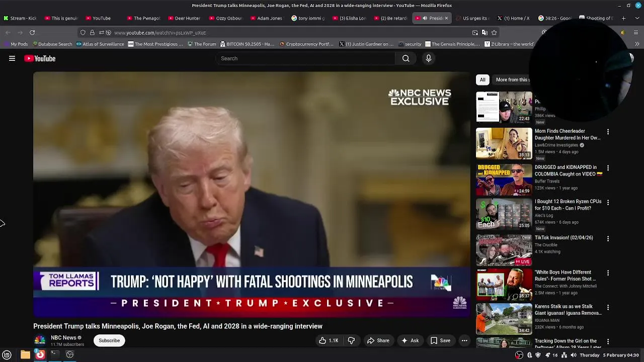The width and height of the screenshot is (644, 362).
Task: Open the Ask AI button
Action: [x=410, y=340]
